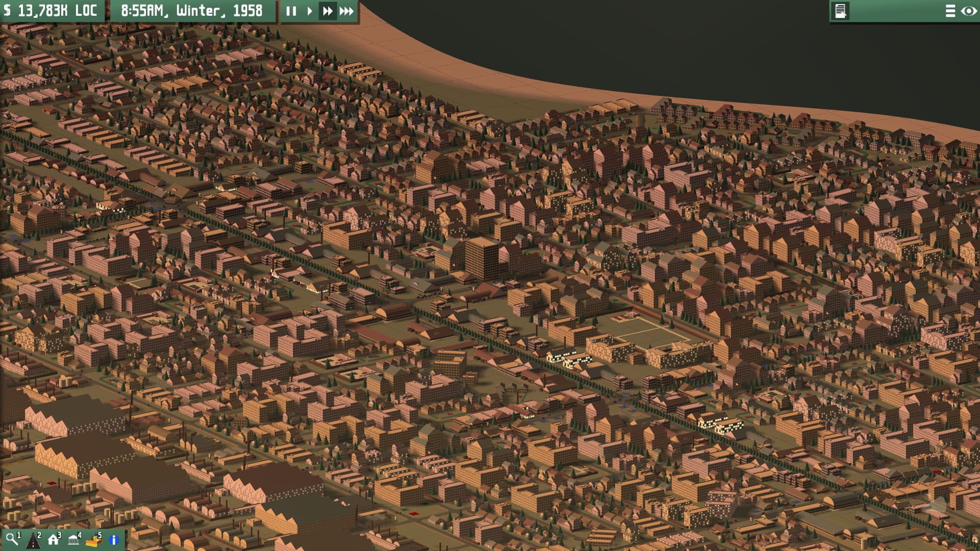This screenshot has width=980, height=551.
Task: Toggle the eye overlay view at top right
Action: point(968,10)
